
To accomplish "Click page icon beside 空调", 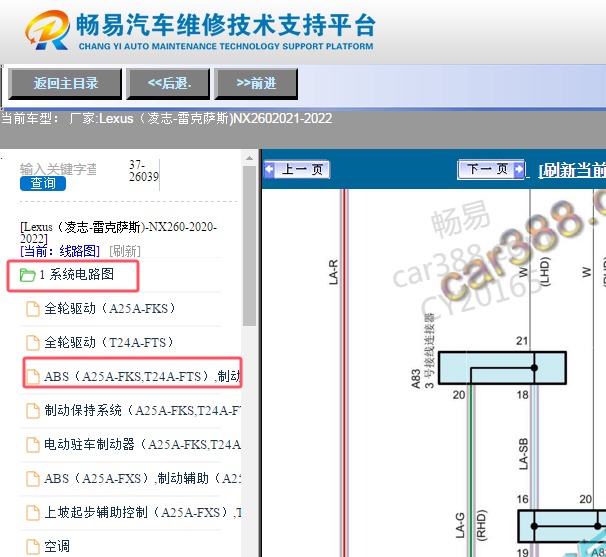I will (x=33, y=547).
